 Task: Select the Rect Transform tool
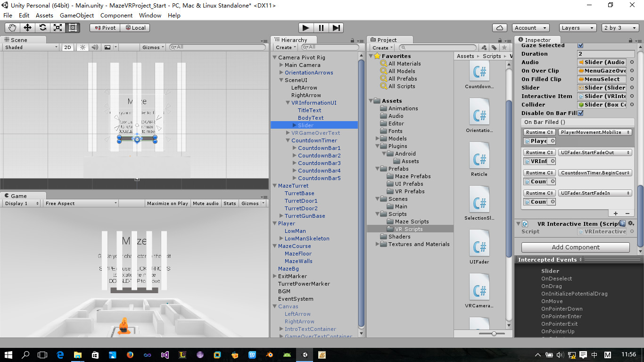point(73,28)
